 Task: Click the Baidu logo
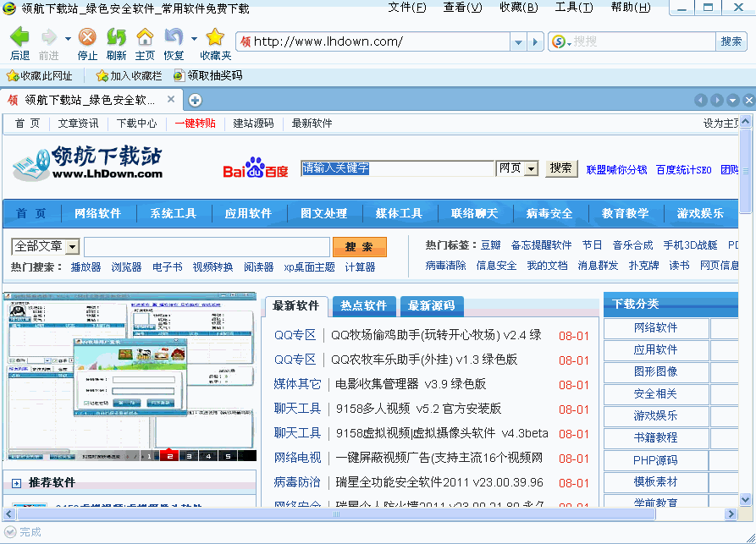256,168
